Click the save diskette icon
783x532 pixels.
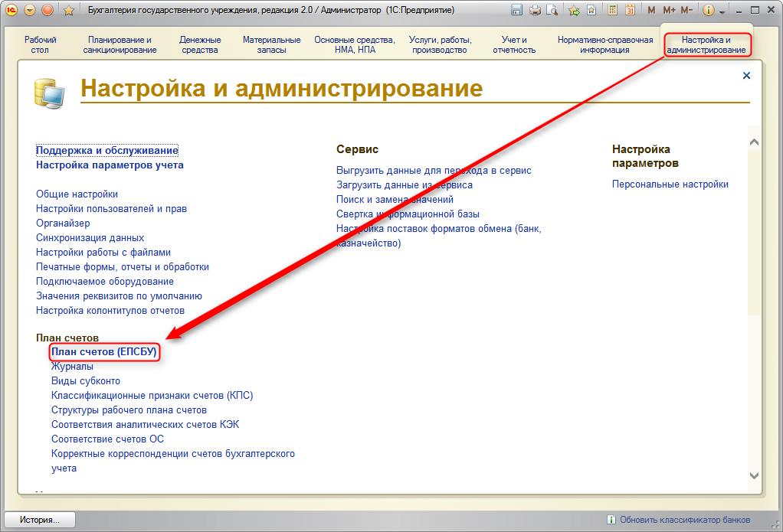[517, 10]
